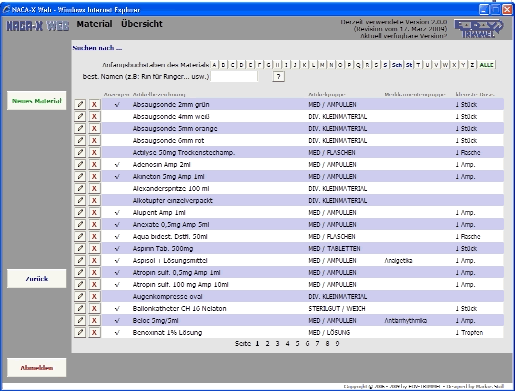The image size is (515, 391).
Task: Delete the Adenosin Amp 2ml entry
Action: pos(94,165)
